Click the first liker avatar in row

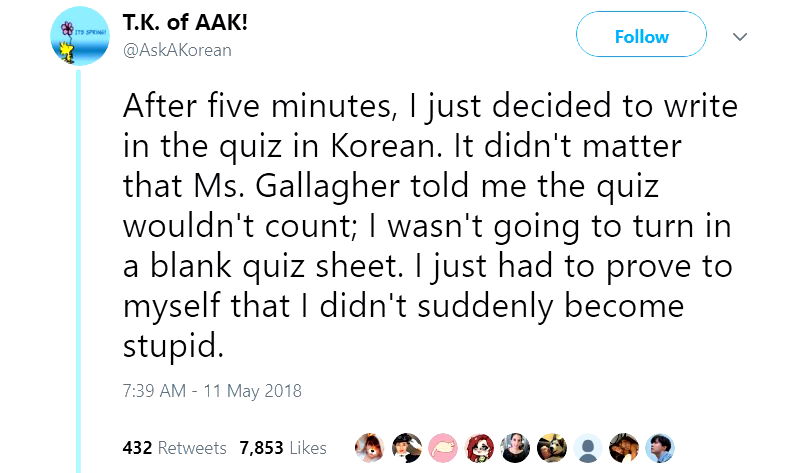[370, 447]
